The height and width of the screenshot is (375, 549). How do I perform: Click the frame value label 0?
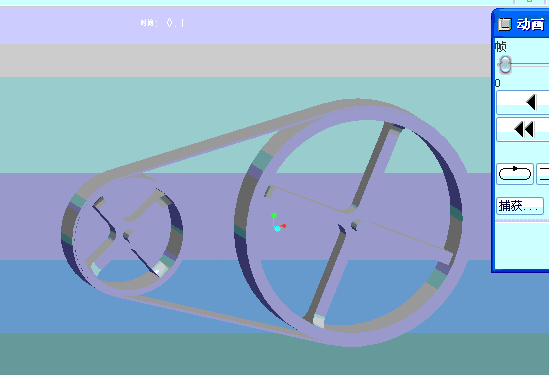point(498,83)
